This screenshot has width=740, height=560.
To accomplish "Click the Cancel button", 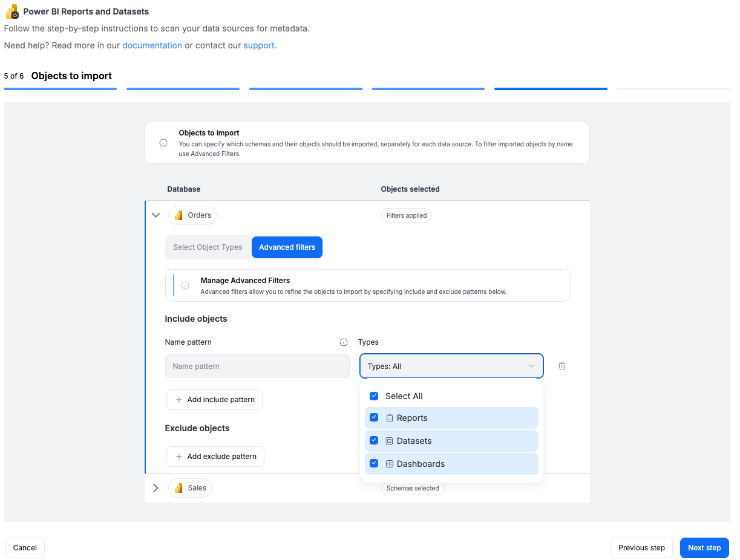I will pos(25,548).
